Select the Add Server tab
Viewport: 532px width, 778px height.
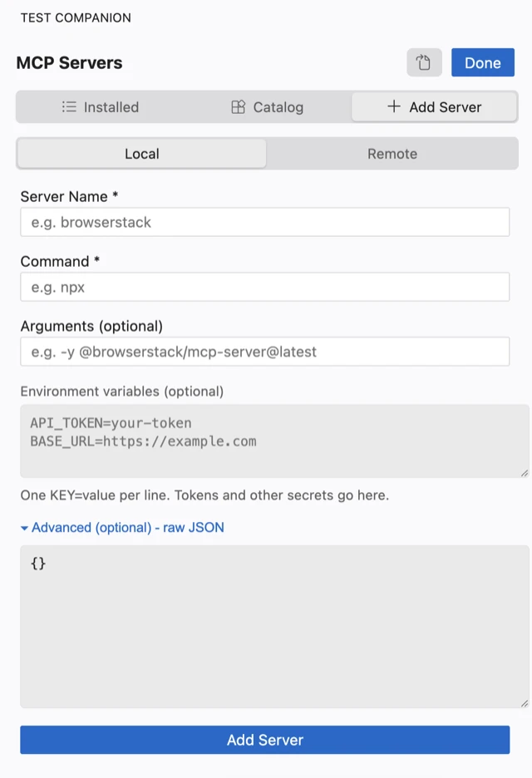(434, 107)
